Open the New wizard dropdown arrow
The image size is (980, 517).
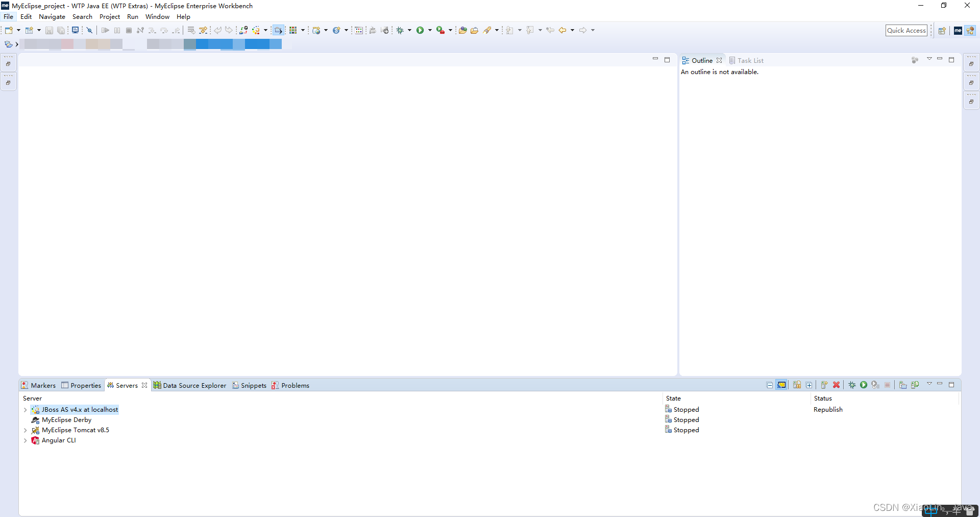click(x=18, y=30)
